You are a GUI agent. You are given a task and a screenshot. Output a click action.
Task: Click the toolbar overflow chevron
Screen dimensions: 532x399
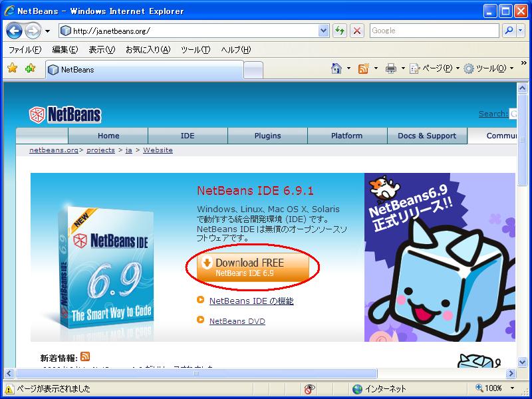(x=523, y=63)
